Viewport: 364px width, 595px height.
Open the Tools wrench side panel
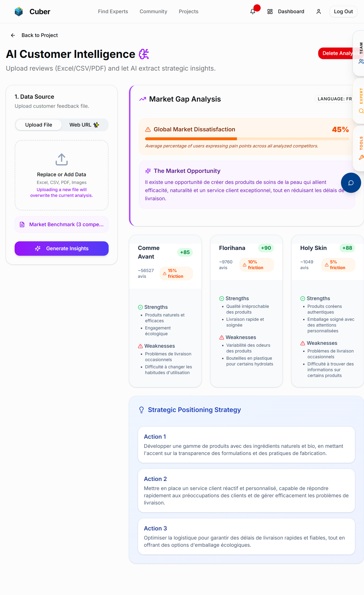point(361,158)
